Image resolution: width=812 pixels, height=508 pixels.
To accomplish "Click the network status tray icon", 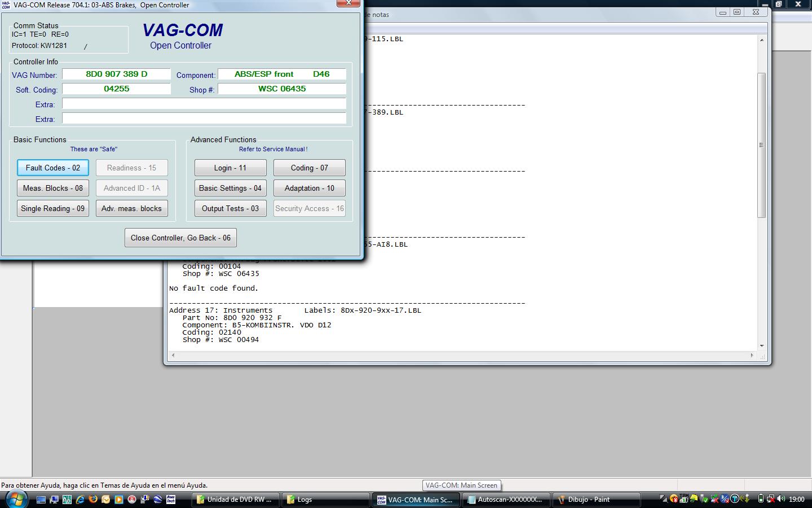I will pyautogui.click(x=771, y=499).
